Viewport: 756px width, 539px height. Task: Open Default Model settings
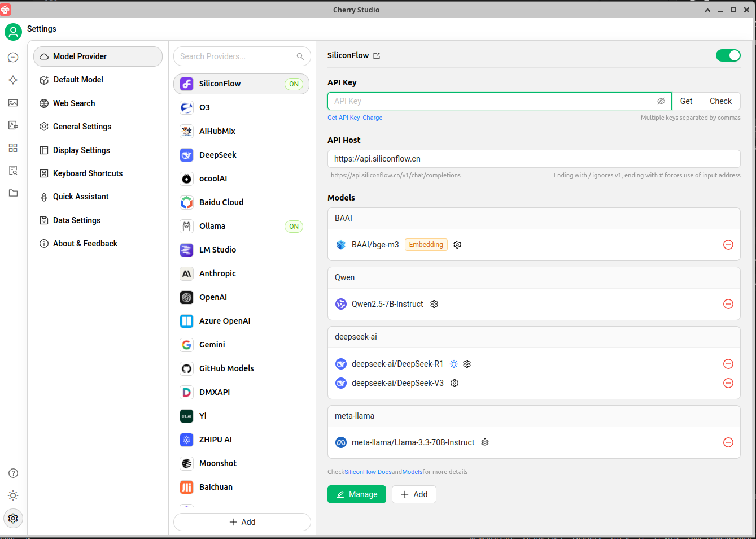point(98,80)
